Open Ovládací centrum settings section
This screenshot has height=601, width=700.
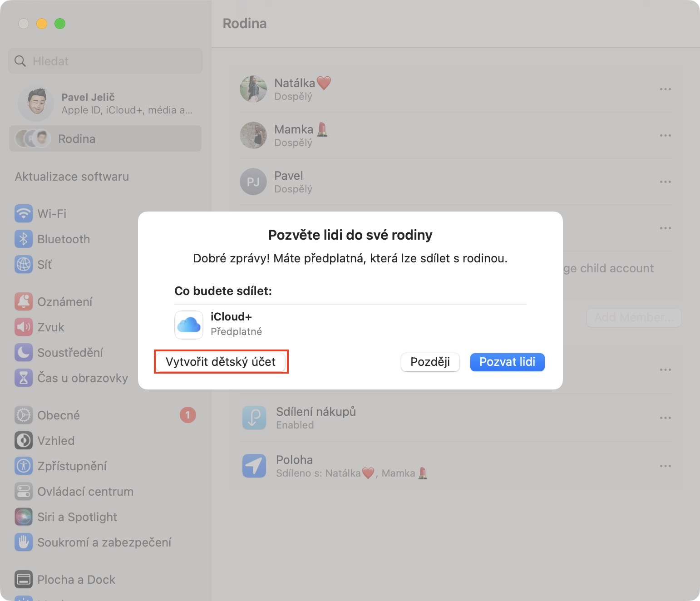pos(85,491)
